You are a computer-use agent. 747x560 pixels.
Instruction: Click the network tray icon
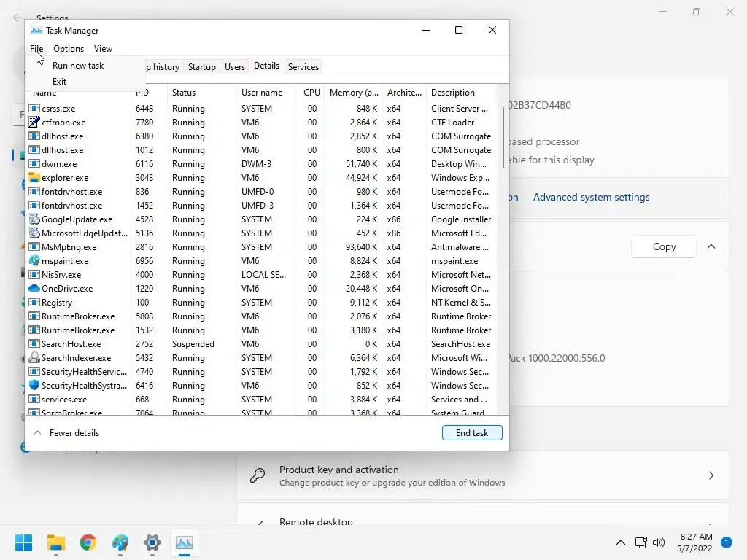click(640, 542)
